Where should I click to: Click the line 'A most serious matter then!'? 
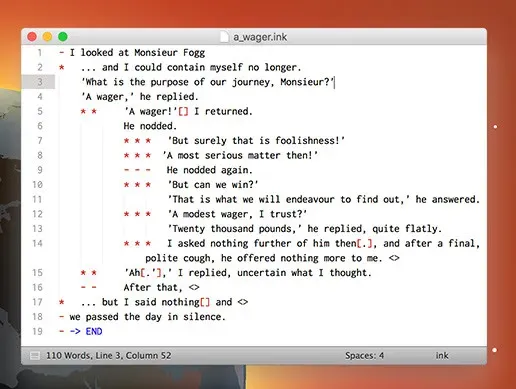coord(240,155)
